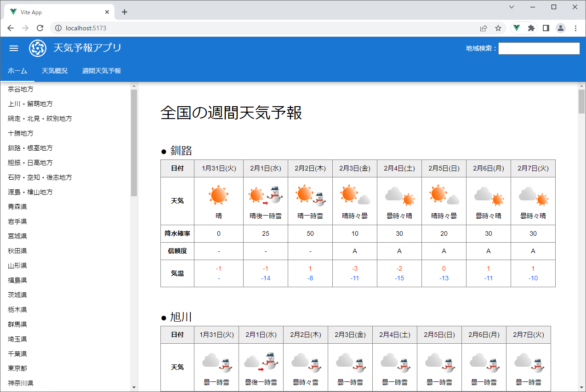
Task: Click Kushiro weather icon for February 4
Action: click(399, 196)
